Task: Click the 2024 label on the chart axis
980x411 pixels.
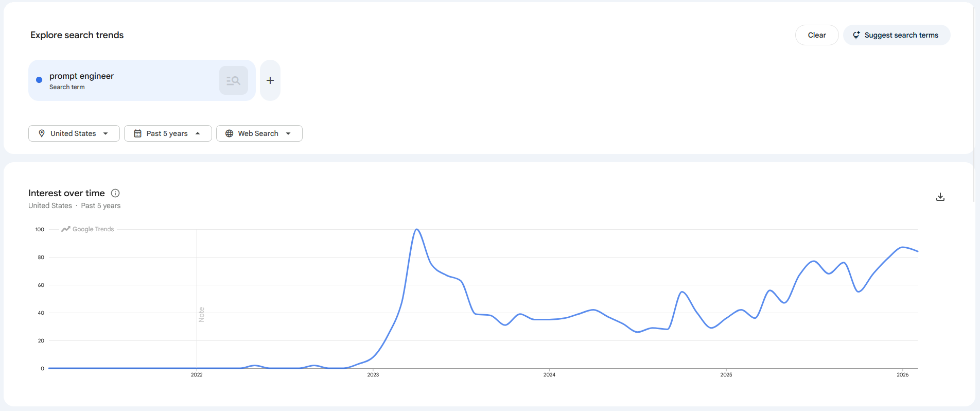Action: coord(549,374)
